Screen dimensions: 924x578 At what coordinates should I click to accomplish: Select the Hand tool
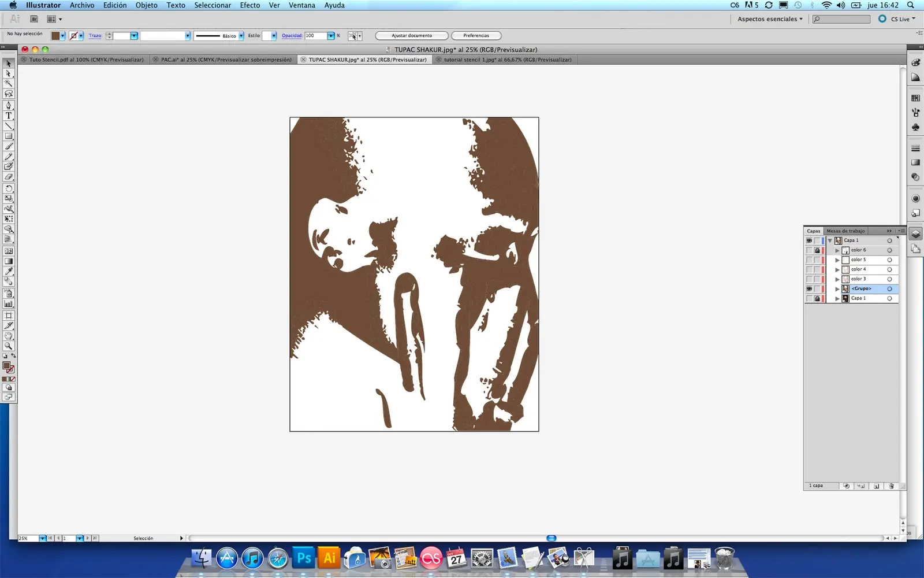click(9, 336)
